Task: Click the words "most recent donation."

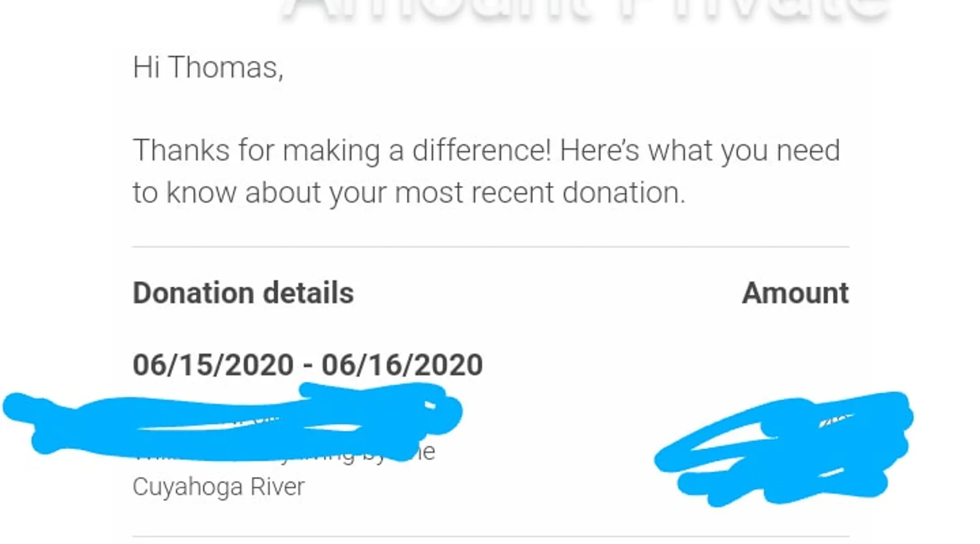Action: click(540, 193)
